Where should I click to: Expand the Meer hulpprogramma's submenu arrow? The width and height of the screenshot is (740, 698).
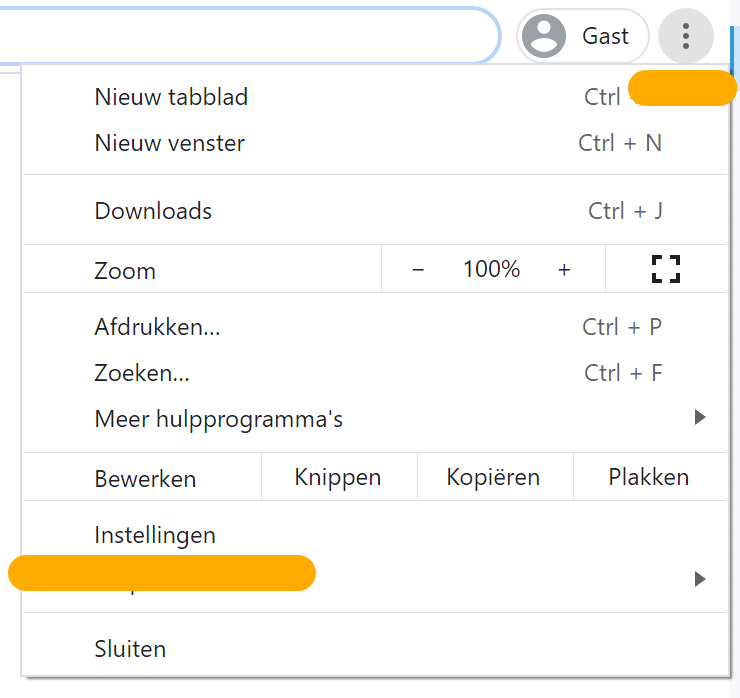[x=700, y=417]
